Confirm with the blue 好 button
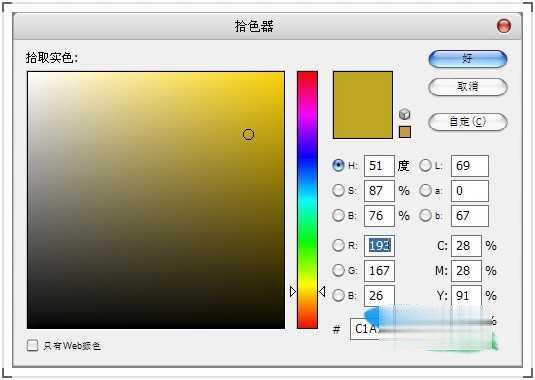Image resolution: width=535 pixels, height=380 pixels. pos(468,59)
